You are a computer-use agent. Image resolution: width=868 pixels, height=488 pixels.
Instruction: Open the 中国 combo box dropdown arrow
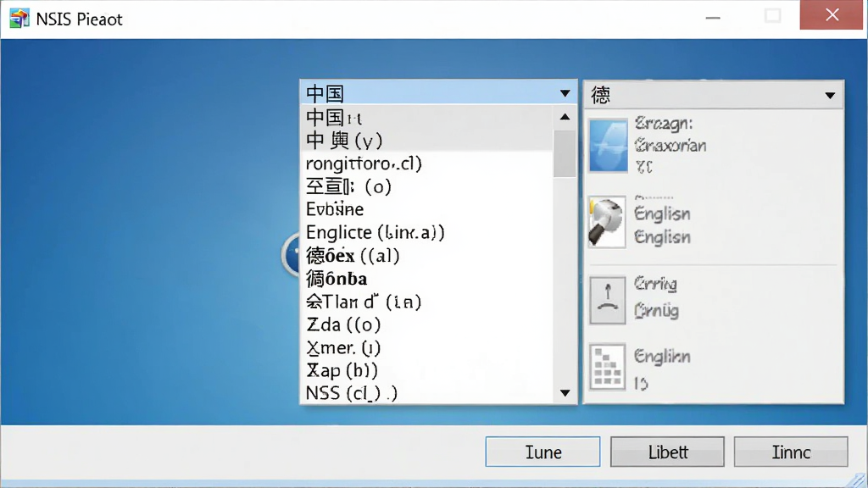click(565, 93)
